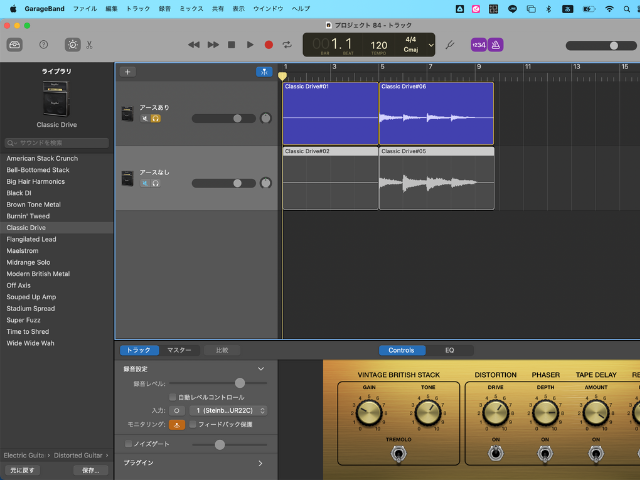Toggle the metronome button
640x480 pixels.
tap(496, 44)
